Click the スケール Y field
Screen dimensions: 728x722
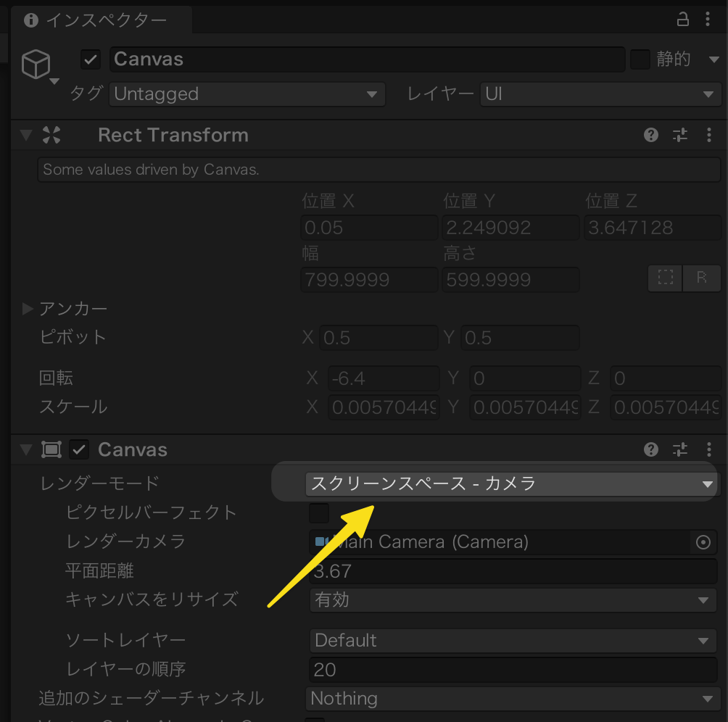(x=525, y=407)
